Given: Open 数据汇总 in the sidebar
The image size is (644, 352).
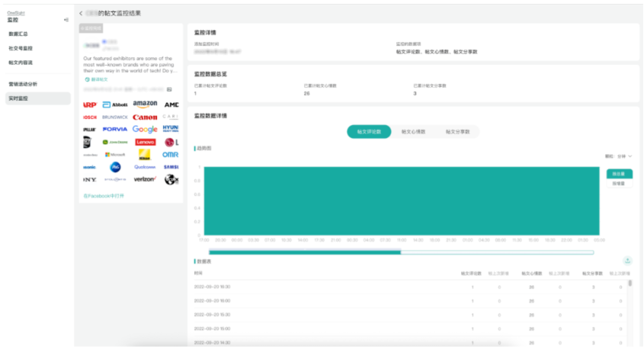Looking at the screenshot, I should pyautogui.click(x=18, y=34).
